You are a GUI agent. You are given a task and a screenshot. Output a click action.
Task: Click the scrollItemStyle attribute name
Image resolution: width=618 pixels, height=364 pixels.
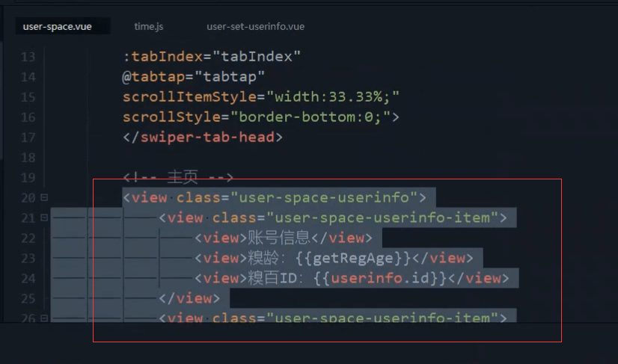click(x=189, y=97)
